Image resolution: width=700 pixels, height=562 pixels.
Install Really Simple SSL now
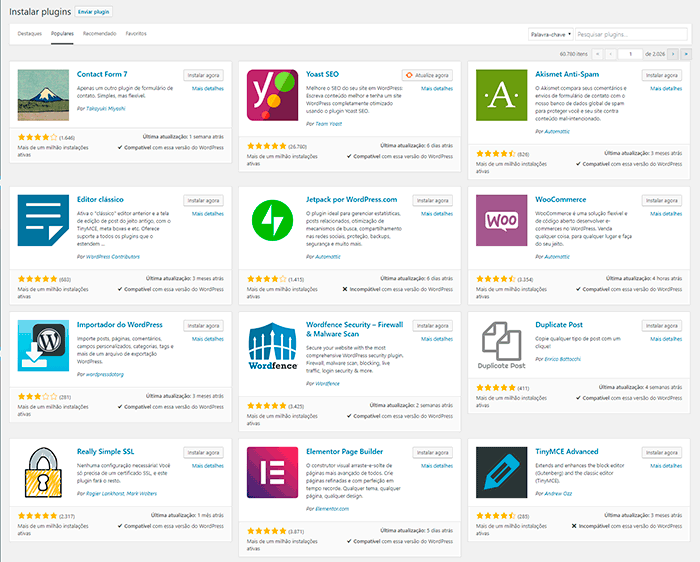click(x=204, y=453)
